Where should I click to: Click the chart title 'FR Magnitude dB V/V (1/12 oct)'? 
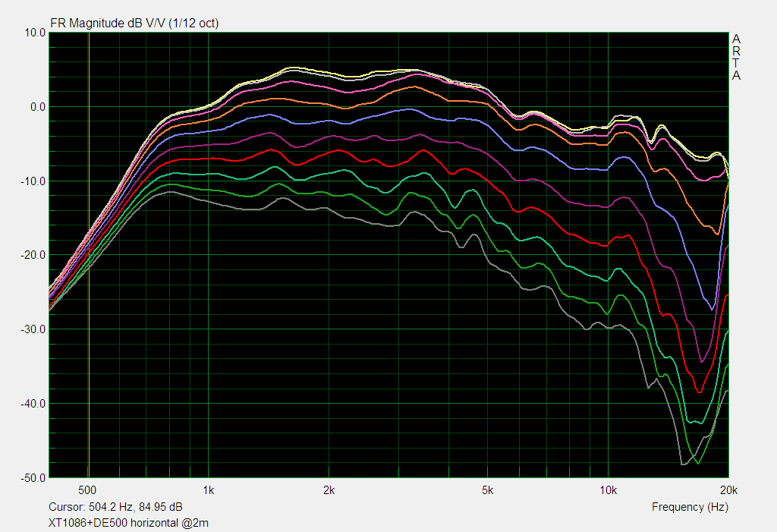pos(134,24)
